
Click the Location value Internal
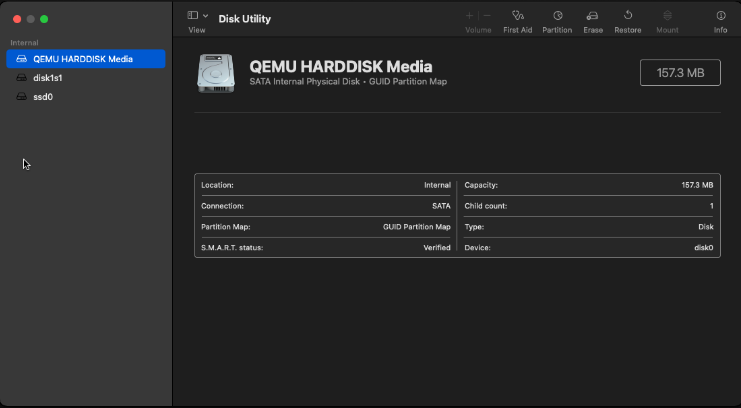coord(437,185)
